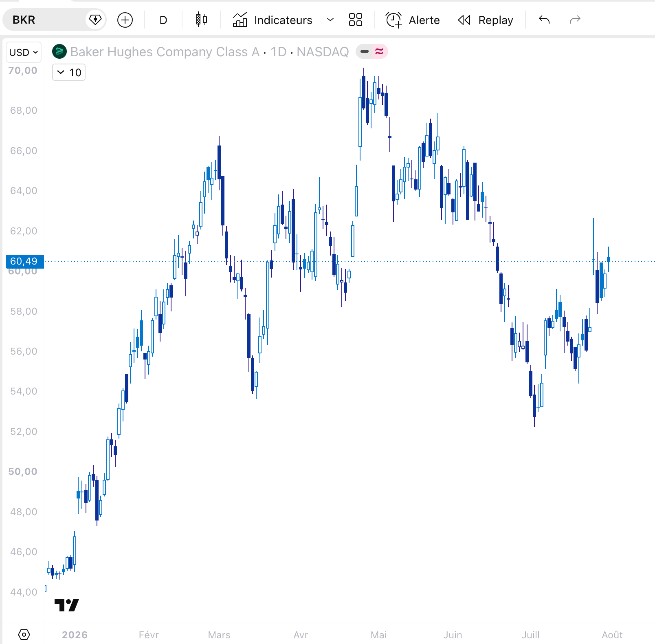The image size is (655, 644).
Task: Click the 60,49 current price label
Action: click(x=24, y=261)
